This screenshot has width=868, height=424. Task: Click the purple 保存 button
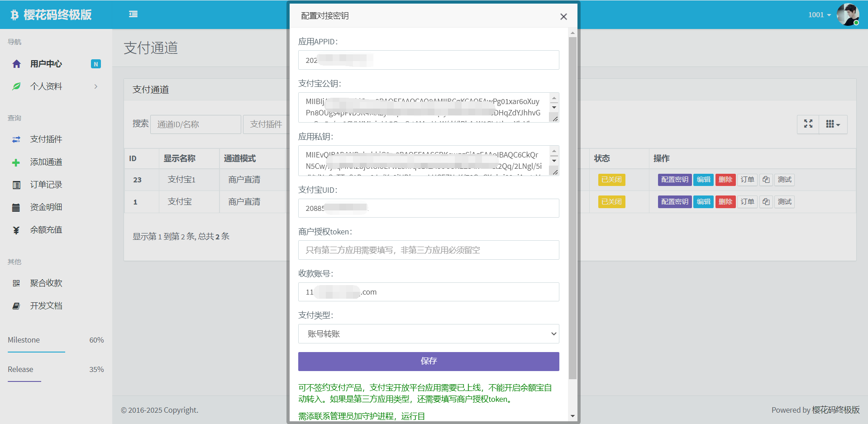pos(428,361)
